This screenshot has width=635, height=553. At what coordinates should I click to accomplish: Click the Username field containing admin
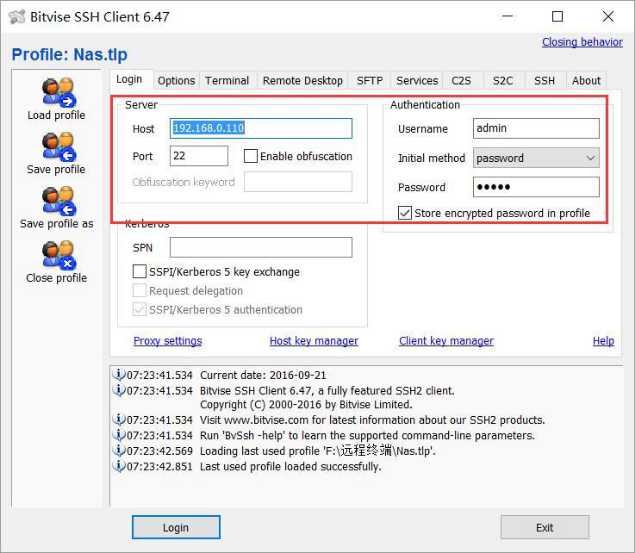(536, 128)
